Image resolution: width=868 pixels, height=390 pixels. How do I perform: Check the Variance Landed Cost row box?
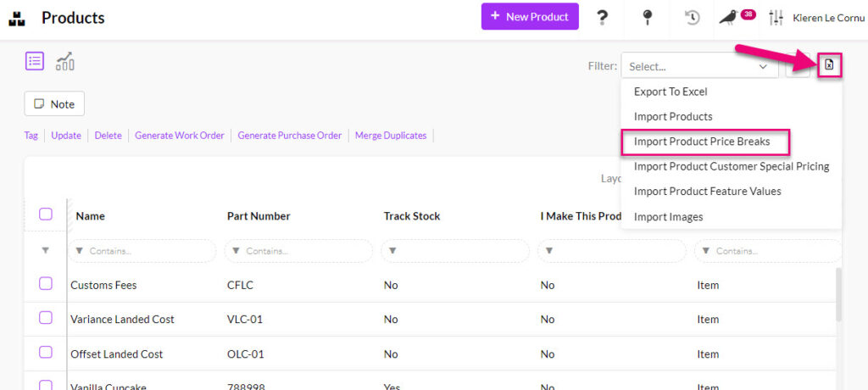coord(46,318)
